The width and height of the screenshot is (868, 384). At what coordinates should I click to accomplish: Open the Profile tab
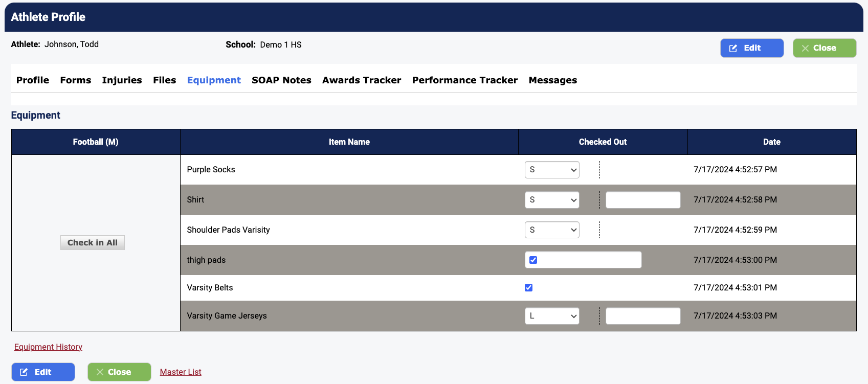[33, 80]
